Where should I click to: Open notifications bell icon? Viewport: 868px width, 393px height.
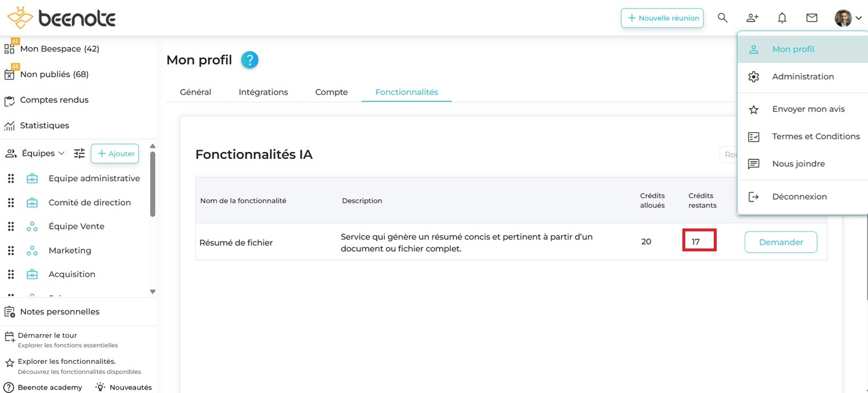[x=782, y=18]
